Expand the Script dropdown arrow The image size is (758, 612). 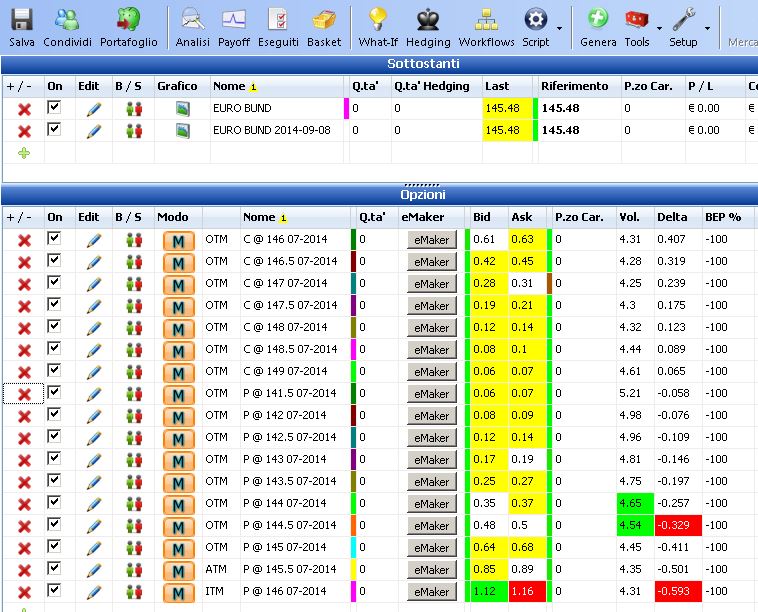coord(559,29)
